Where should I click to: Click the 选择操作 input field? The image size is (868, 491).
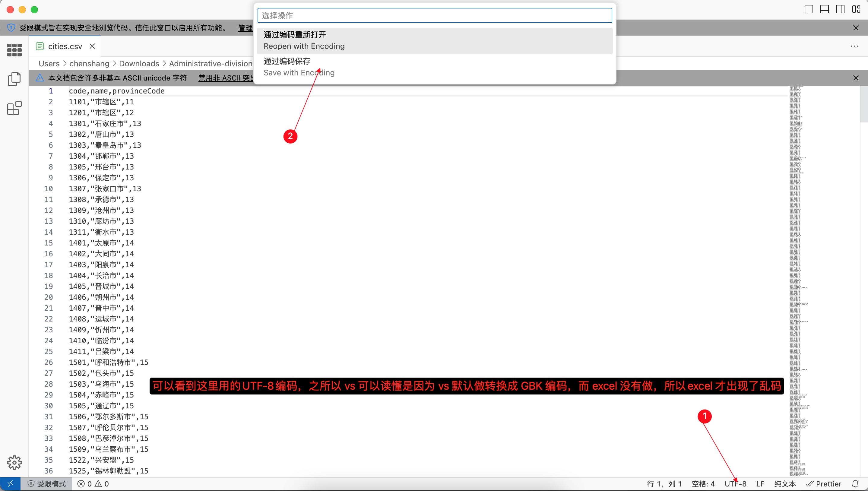click(434, 15)
